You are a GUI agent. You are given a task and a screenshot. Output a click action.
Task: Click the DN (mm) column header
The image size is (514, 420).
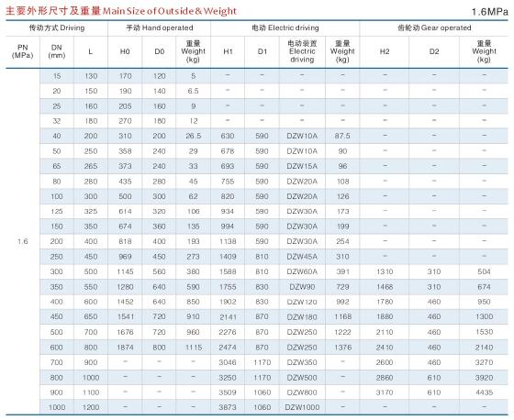tap(57, 51)
